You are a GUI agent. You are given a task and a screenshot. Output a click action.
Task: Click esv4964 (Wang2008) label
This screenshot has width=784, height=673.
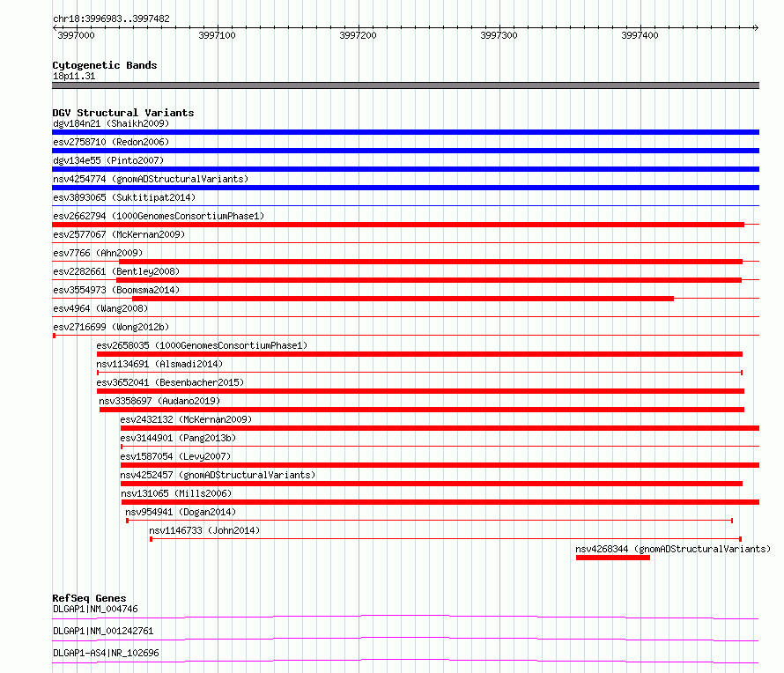pyautogui.click(x=100, y=308)
